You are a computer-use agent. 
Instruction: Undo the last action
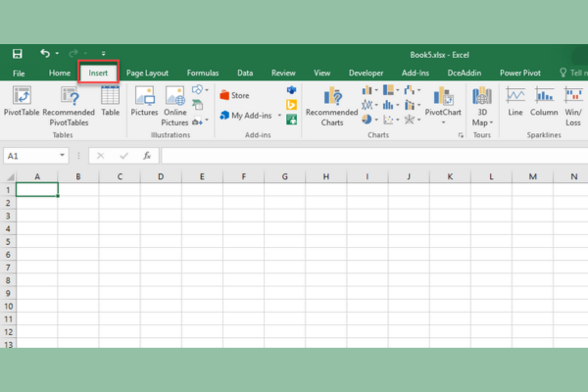[45, 53]
